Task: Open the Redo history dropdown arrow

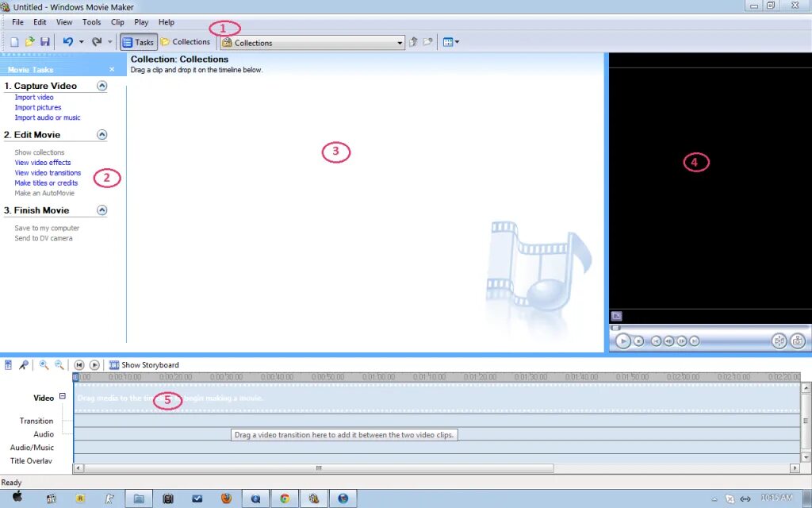Action: pos(109,42)
